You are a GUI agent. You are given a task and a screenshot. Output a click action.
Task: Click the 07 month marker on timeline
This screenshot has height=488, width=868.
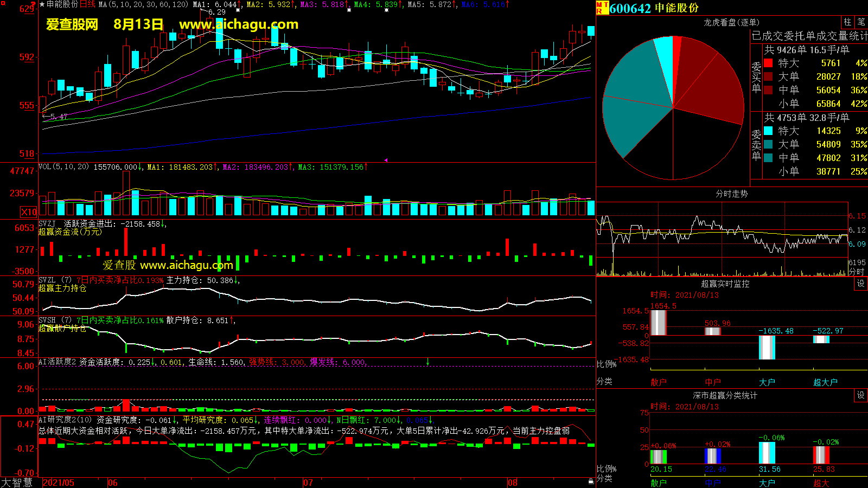click(308, 483)
